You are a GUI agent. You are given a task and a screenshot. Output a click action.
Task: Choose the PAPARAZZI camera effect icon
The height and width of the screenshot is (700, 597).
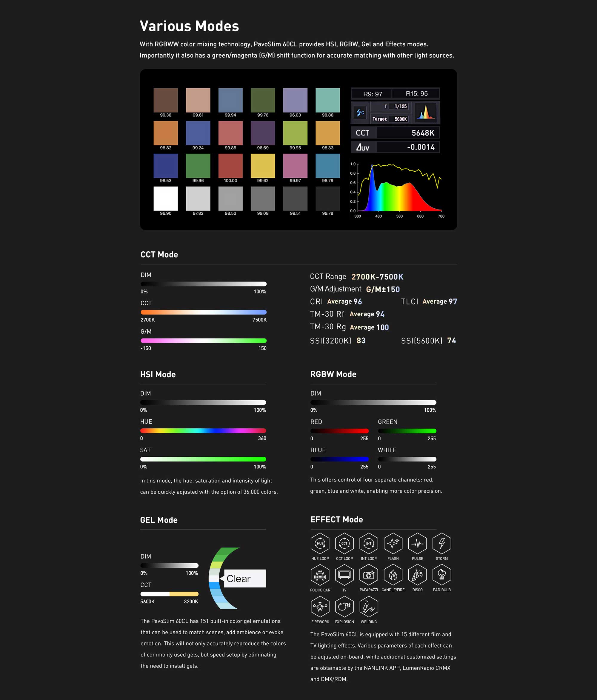[x=369, y=575]
